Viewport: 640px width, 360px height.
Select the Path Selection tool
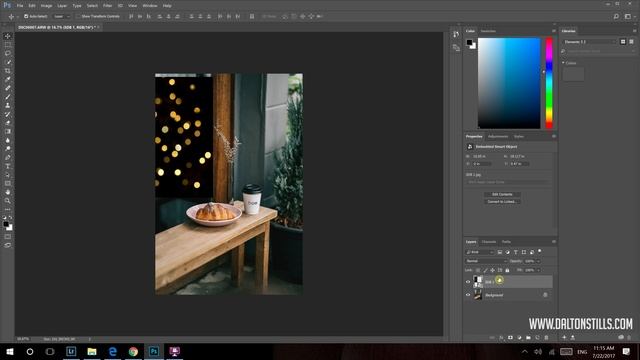coord(7,175)
